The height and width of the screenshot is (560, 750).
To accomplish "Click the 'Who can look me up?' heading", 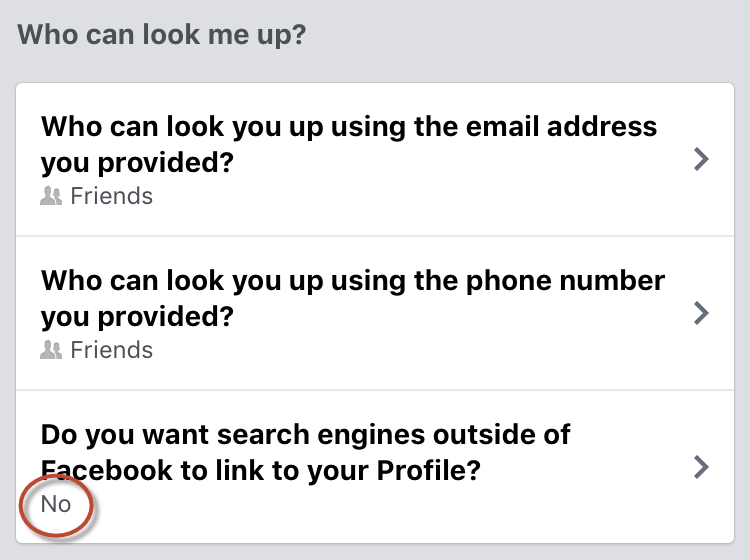I will (162, 35).
